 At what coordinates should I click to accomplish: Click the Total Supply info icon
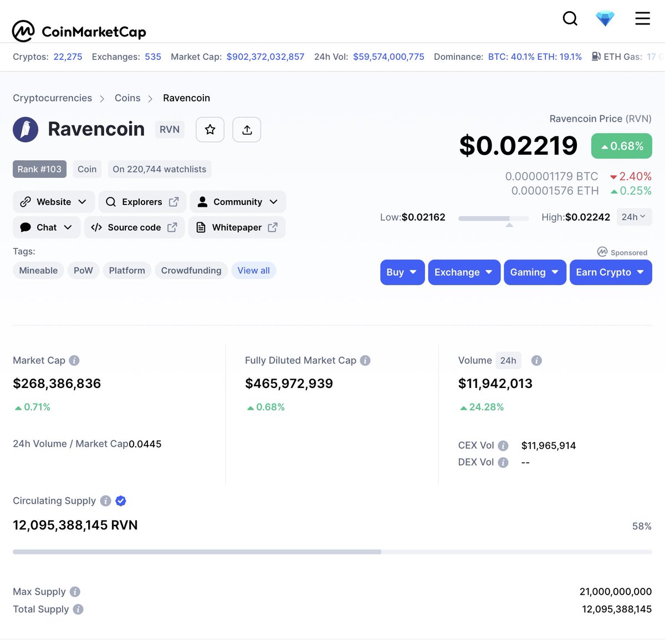click(x=78, y=609)
